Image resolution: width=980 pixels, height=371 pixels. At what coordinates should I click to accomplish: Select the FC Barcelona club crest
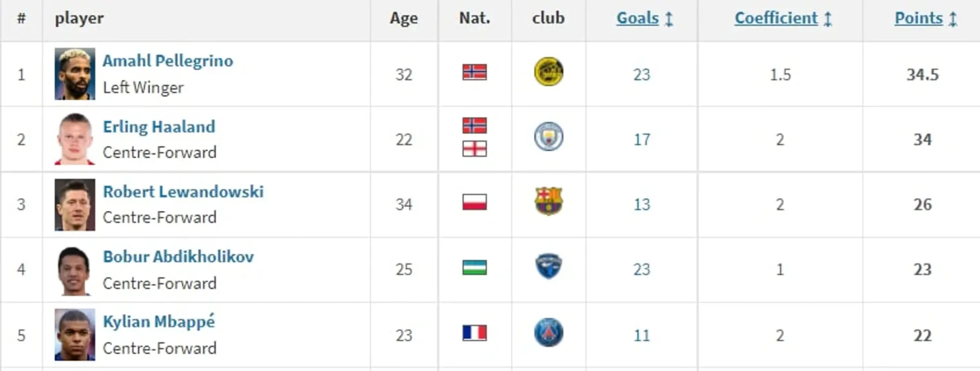[548, 201]
